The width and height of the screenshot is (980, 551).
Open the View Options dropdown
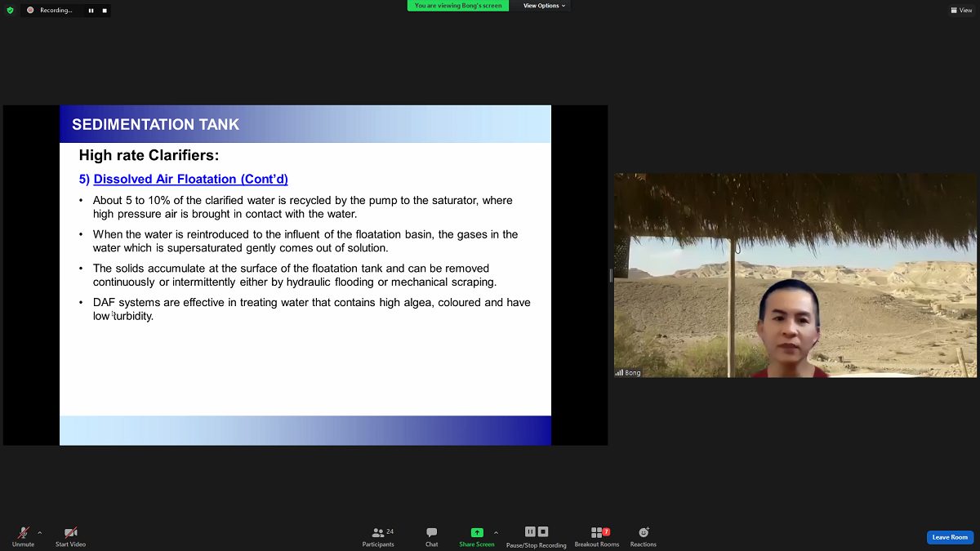[545, 6]
